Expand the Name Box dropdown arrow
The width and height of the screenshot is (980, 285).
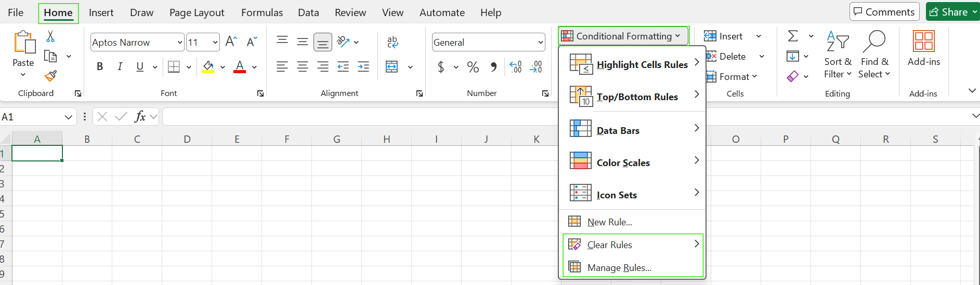(x=68, y=117)
